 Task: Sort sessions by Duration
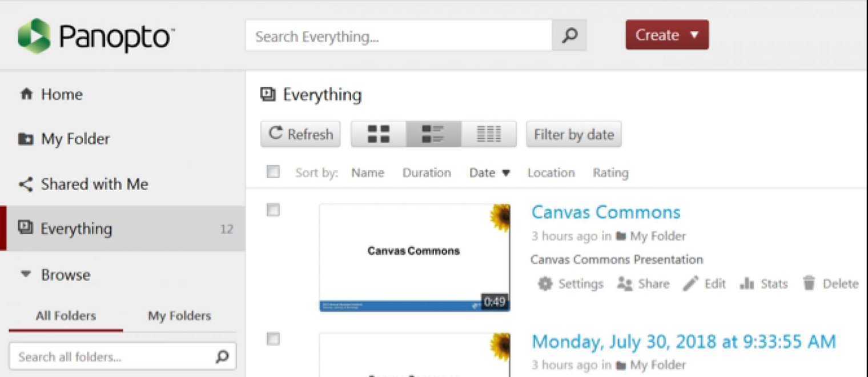pos(427,173)
